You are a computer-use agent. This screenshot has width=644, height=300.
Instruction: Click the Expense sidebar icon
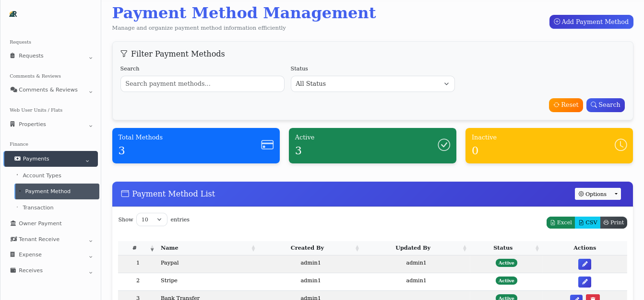pyautogui.click(x=12, y=254)
